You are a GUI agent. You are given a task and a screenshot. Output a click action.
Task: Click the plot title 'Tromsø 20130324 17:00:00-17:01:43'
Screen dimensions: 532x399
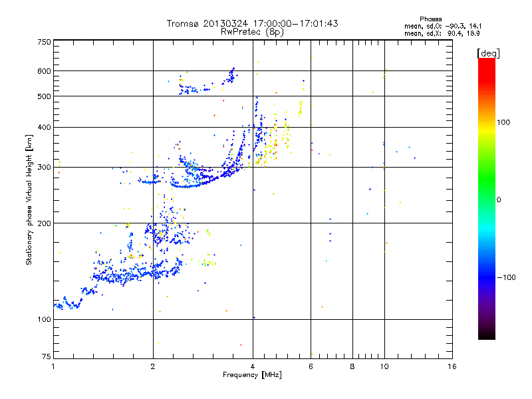pos(252,23)
